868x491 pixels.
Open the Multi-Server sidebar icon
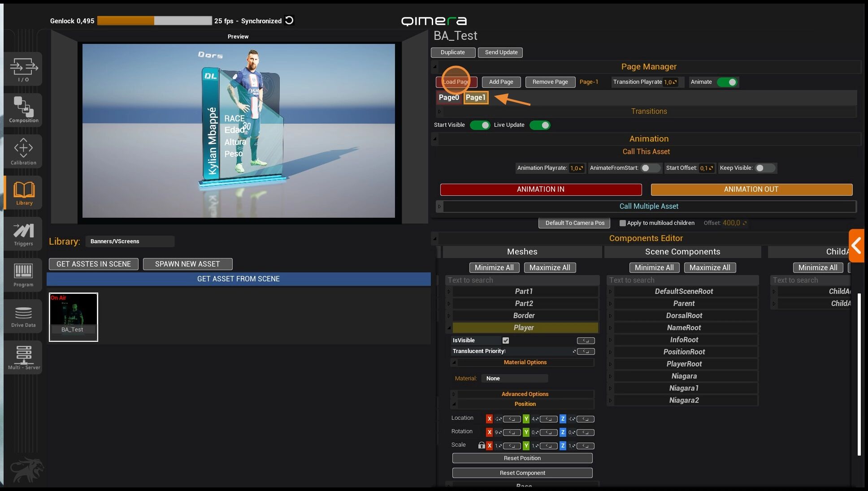tap(23, 357)
